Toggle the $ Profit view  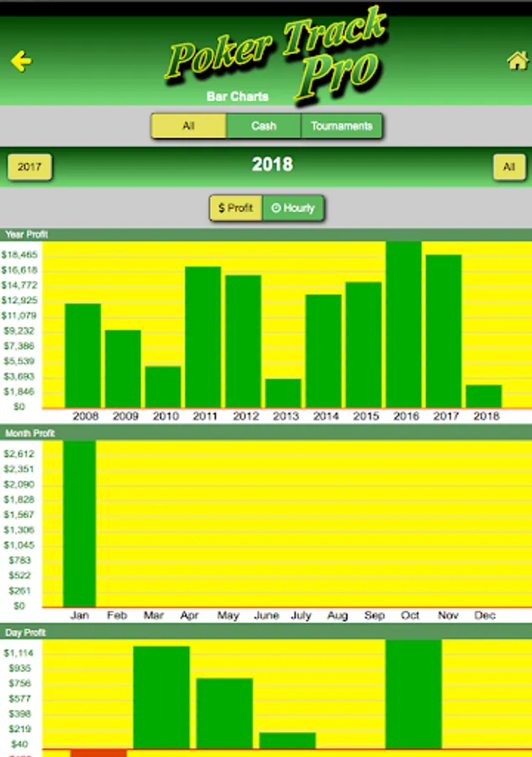coord(236,208)
